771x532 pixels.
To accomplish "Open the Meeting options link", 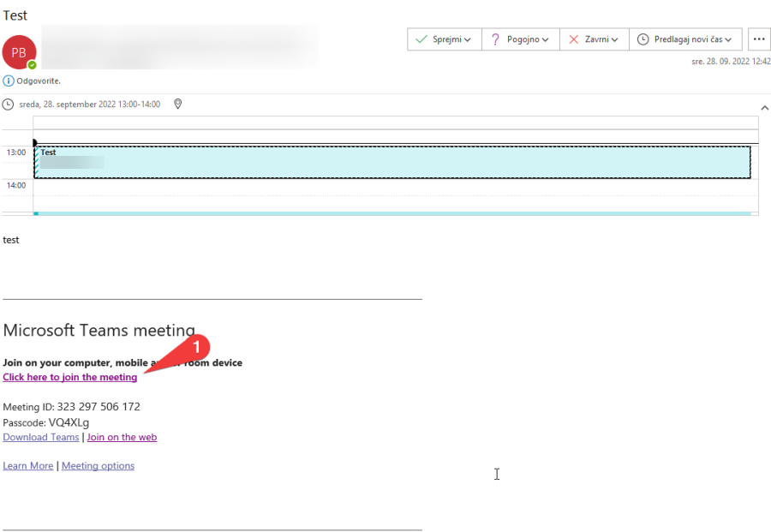I will (x=98, y=466).
